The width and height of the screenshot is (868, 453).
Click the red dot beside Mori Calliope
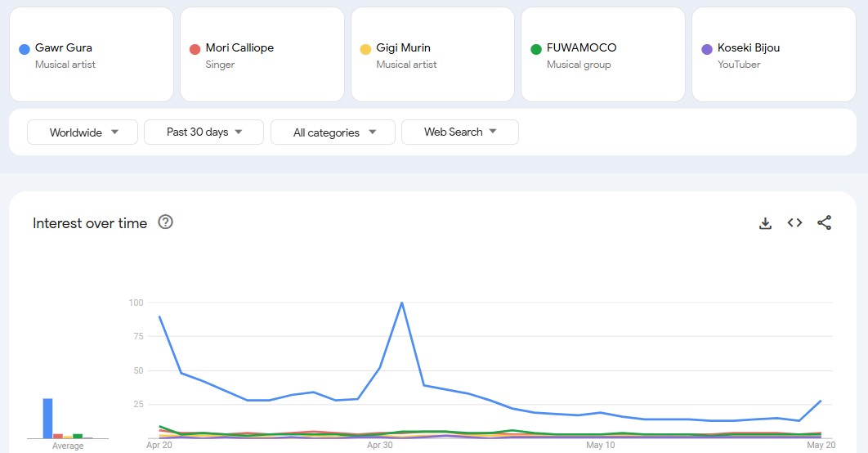(195, 49)
